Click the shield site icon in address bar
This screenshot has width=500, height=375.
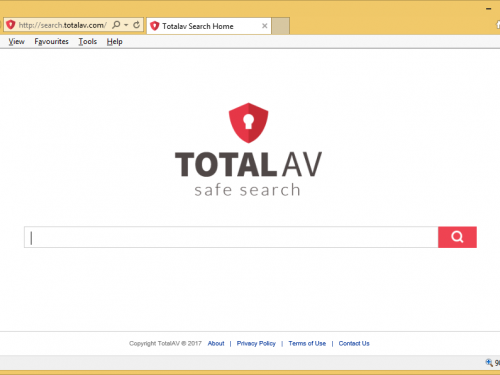(11, 25)
